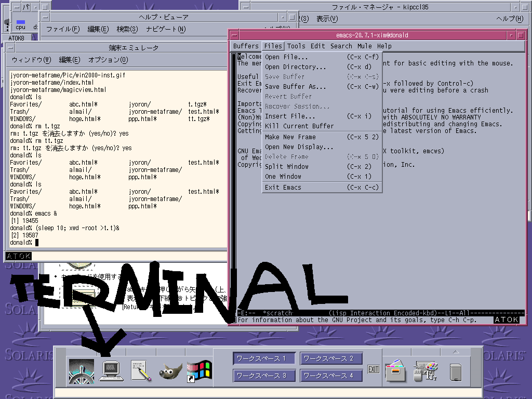Click the terminal prompt cursor on the last line
Viewport: 532px width, 399px height.
click(37, 242)
